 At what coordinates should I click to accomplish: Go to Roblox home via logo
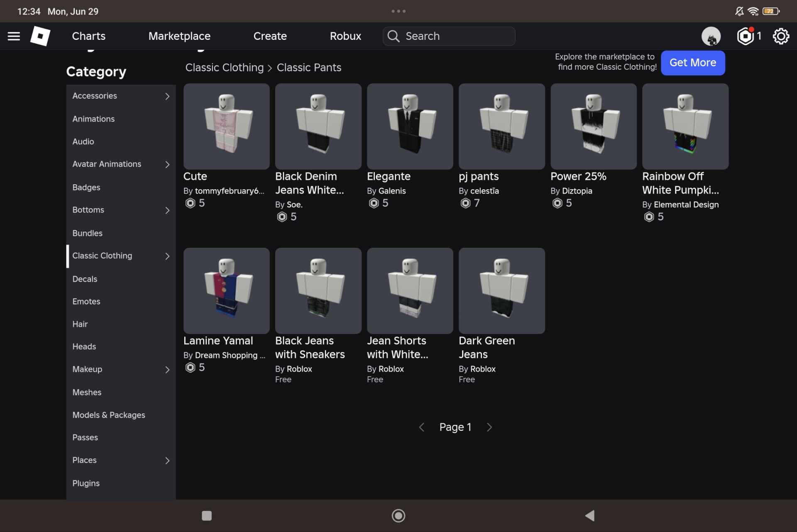[40, 36]
